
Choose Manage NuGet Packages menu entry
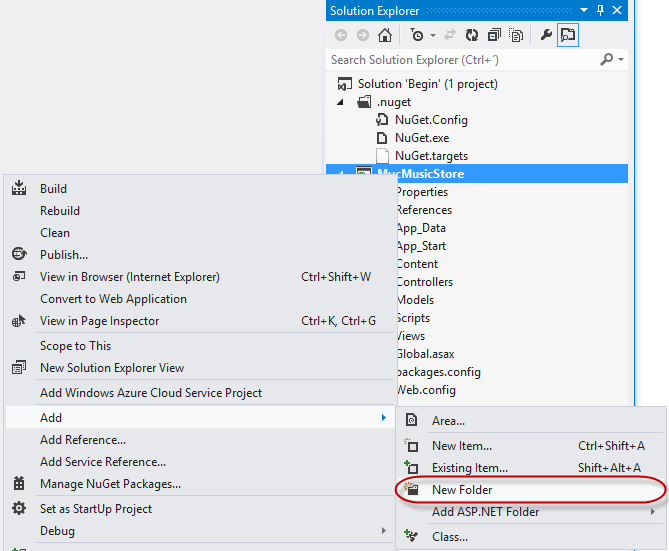[x=110, y=484]
